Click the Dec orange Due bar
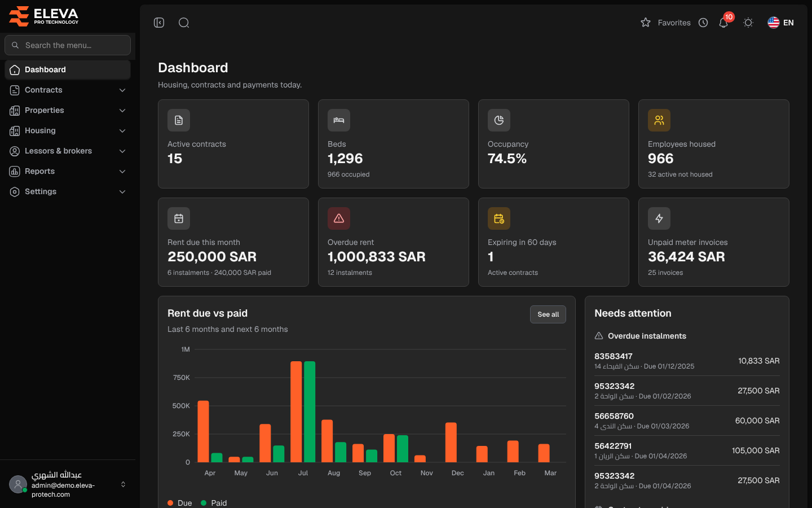This screenshot has height=508, width=812. pos(451,443)
